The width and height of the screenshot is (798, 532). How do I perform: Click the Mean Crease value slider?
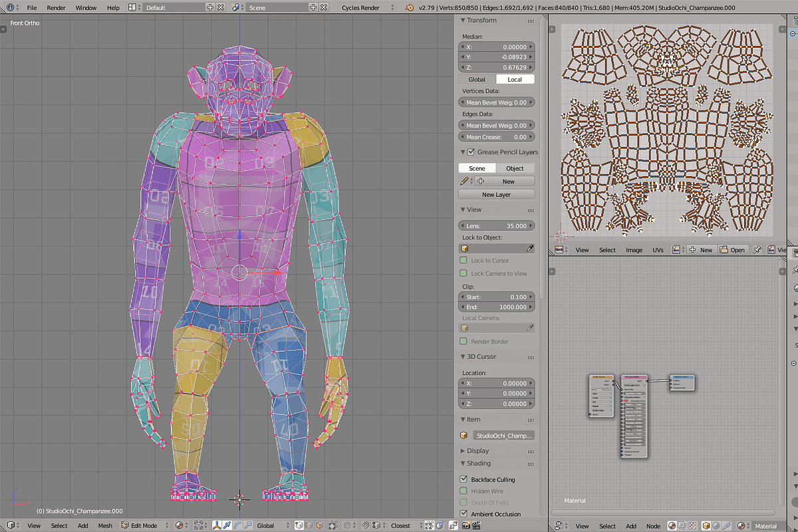(497, 137)
